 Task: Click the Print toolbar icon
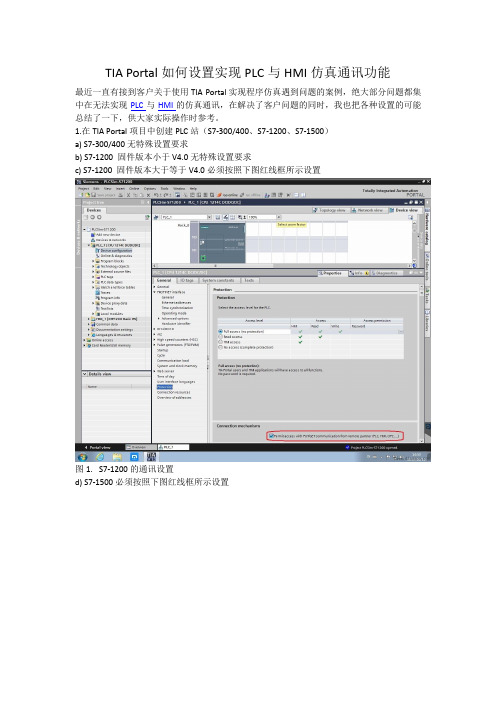coord(121,195)
